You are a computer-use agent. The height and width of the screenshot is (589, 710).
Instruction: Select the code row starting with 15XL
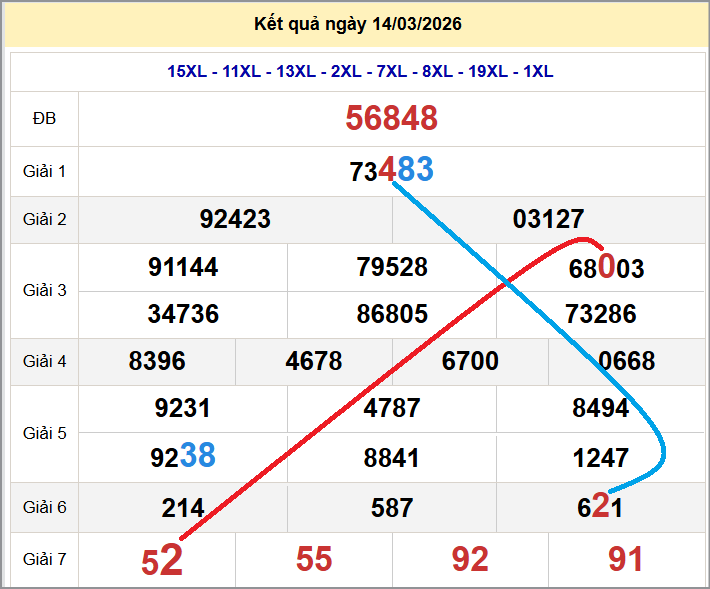tap(360, 71)
